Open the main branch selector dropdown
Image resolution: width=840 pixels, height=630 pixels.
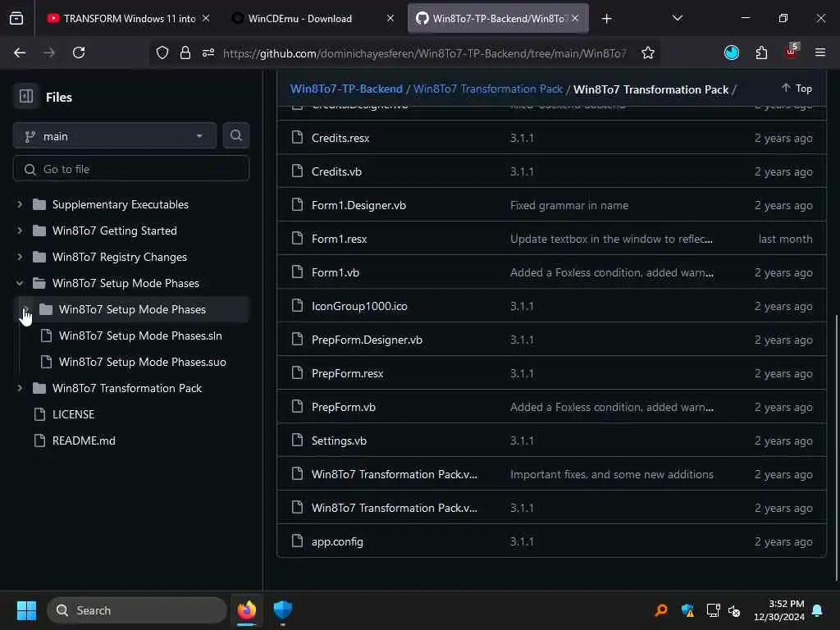pos(115,136)
